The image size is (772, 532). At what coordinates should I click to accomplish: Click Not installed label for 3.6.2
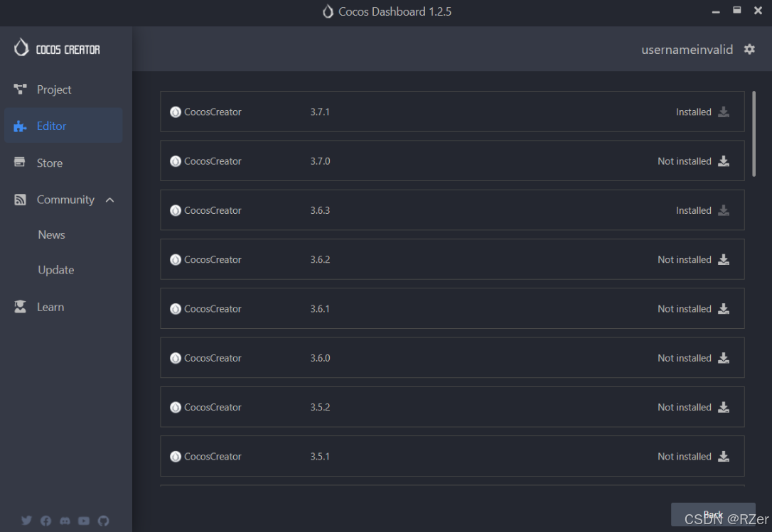pos(685,259)
